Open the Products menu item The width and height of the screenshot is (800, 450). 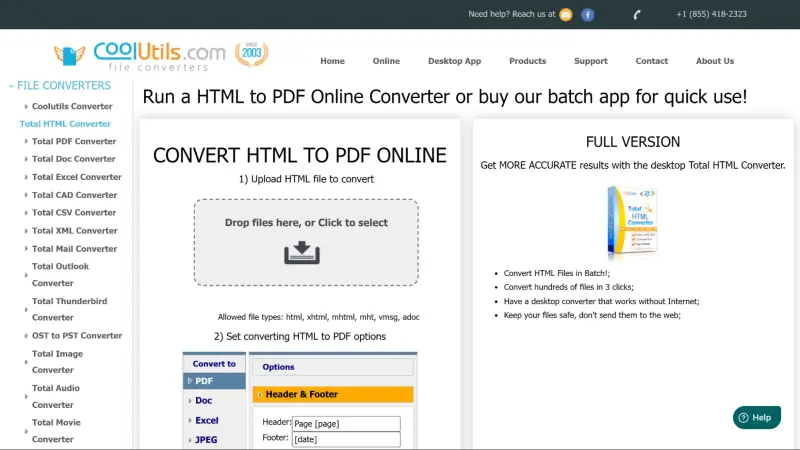click(x=527, y=61)
